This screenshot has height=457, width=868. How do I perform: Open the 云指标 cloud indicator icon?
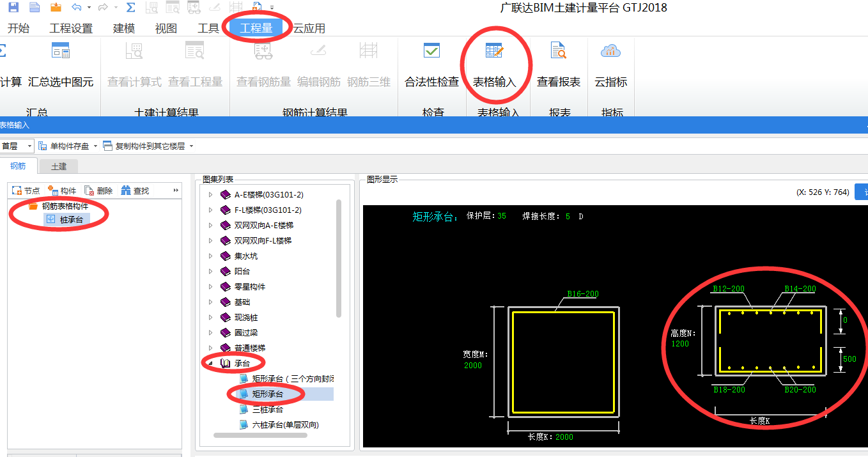click(610, 51)
